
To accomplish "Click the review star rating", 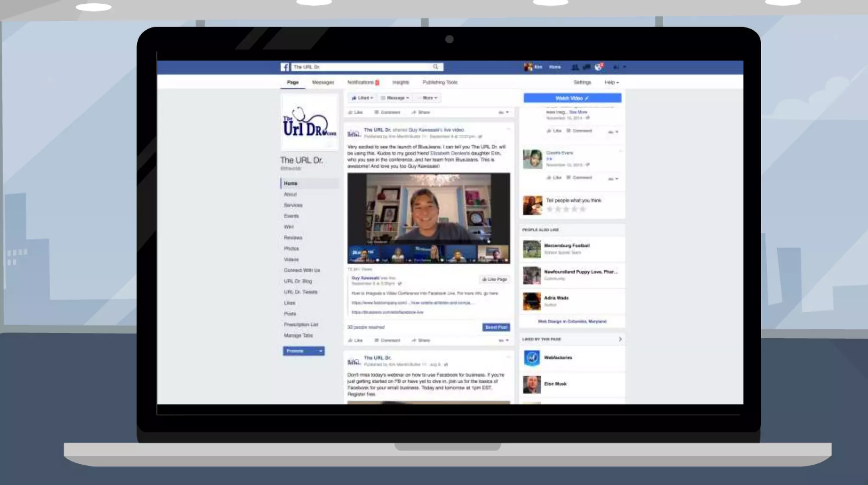I will point(566,209).
